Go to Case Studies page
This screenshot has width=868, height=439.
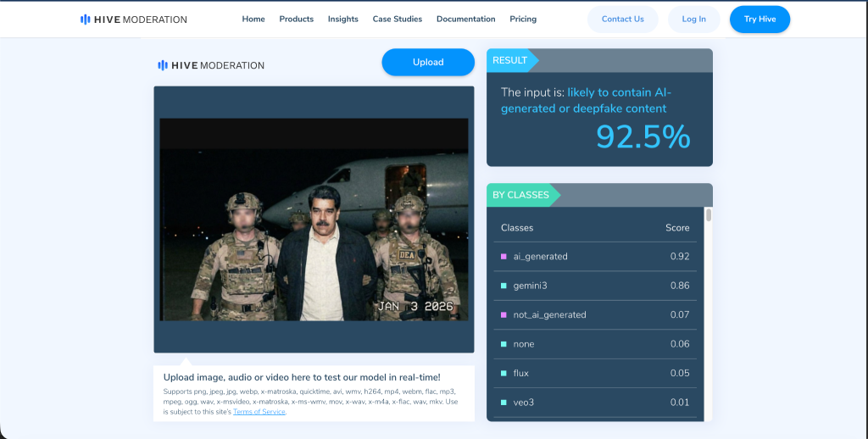pyautogui.click(x=397, y=19)
